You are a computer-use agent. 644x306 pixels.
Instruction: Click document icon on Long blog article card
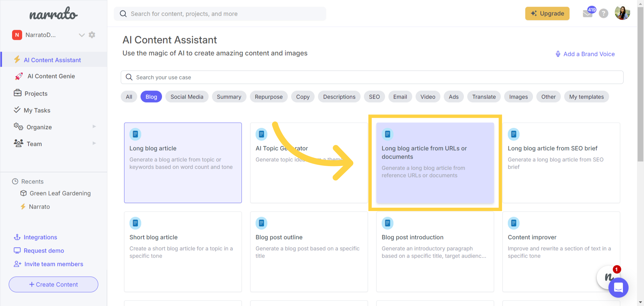pyautogui.click(x=135, y=134)
